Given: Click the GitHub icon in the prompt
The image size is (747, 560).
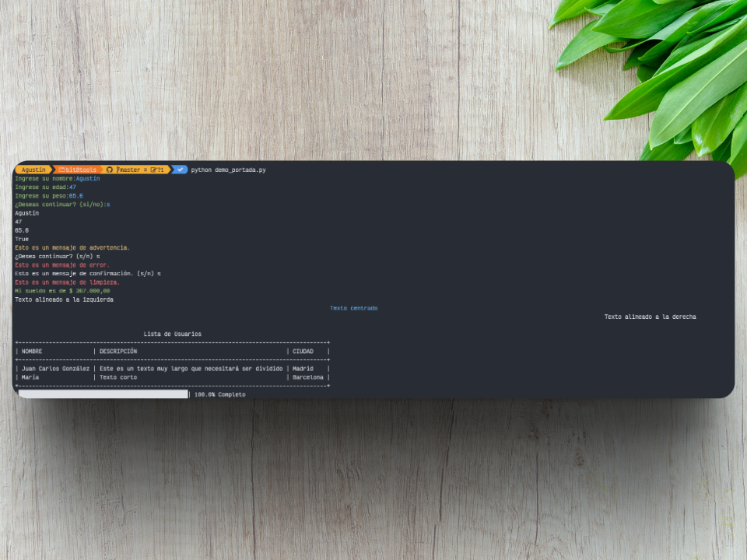Looking at the screenshot, I should tap(110, 170).
